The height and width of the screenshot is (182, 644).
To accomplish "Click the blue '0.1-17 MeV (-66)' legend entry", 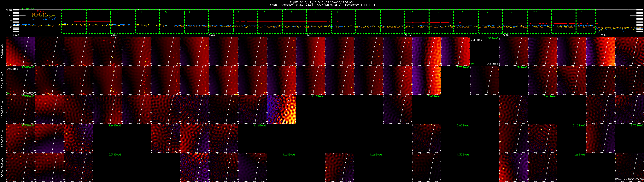I will pyautogui.click(x=44, y=19).
